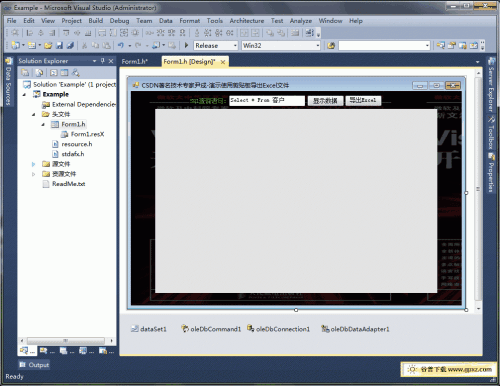The image size is (500, 386).
Task: Expand the 资源文件 folder node
Action: tap(33, 174)
